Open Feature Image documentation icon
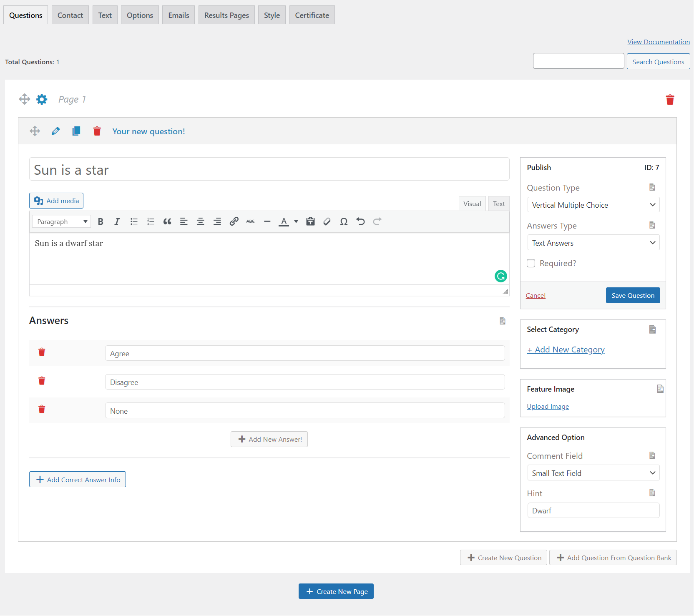This screenshot has height=616, width=694. click(x=660, y=389)
